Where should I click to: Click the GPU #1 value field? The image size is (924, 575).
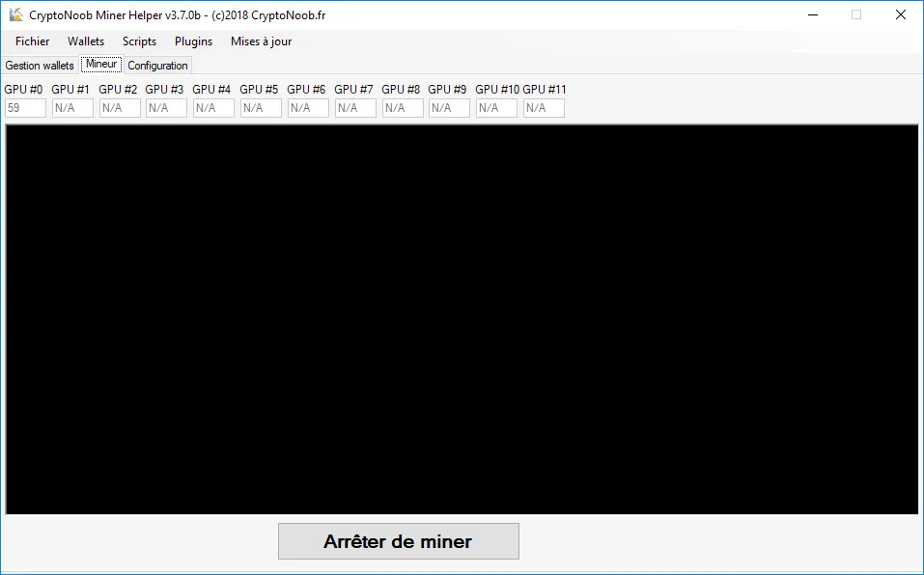click(72, 108)
